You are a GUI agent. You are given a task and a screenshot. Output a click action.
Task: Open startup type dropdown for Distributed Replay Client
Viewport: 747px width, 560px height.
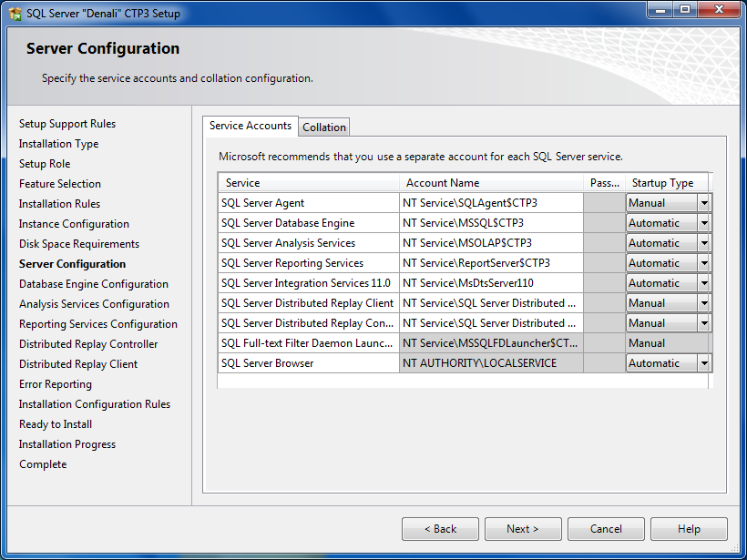(x=703, y=303)
